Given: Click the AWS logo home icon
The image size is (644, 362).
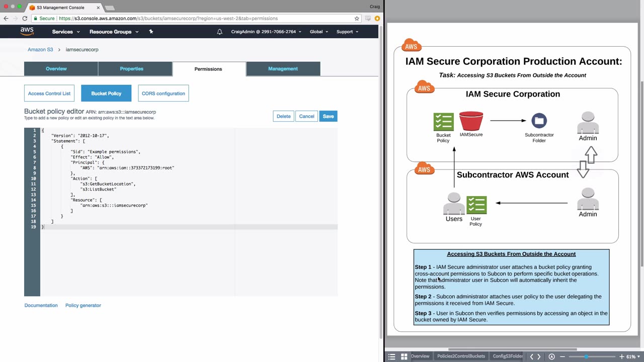Looking at the screenshot, I should click(27, 31).
